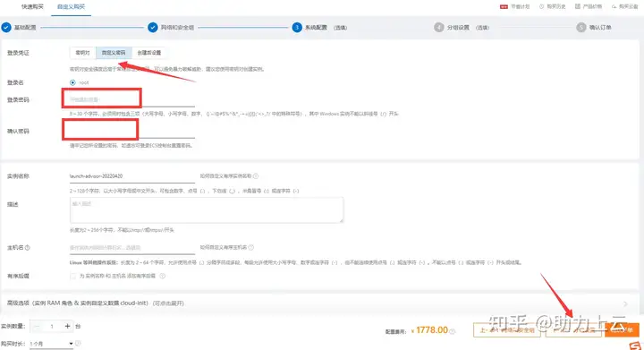
Task: Increase the instance quantity with the plus button
Action: 67,326
